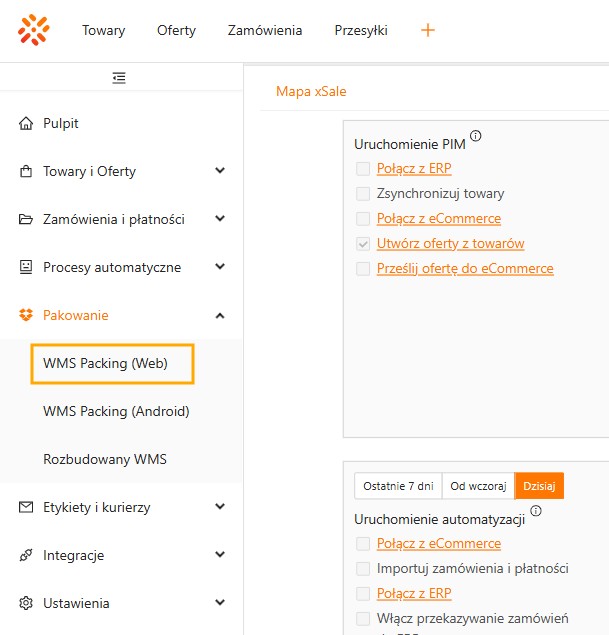Click the orange xSale logo icon
This screenshot has width=609, height=635.
point(33,30)
